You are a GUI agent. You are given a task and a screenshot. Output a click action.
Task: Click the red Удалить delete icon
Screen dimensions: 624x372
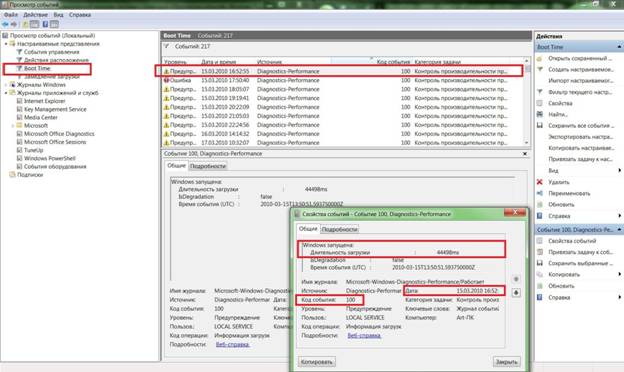[x=540, y=182]
